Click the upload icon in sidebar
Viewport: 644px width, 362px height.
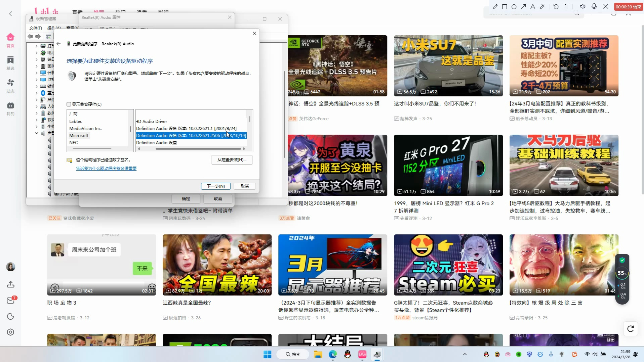point(10,284)
